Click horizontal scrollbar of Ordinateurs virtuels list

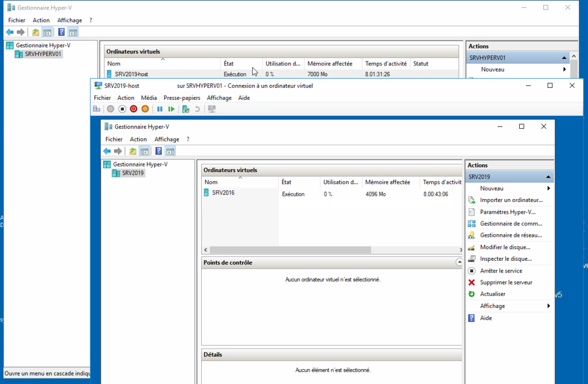pos(333,250)
